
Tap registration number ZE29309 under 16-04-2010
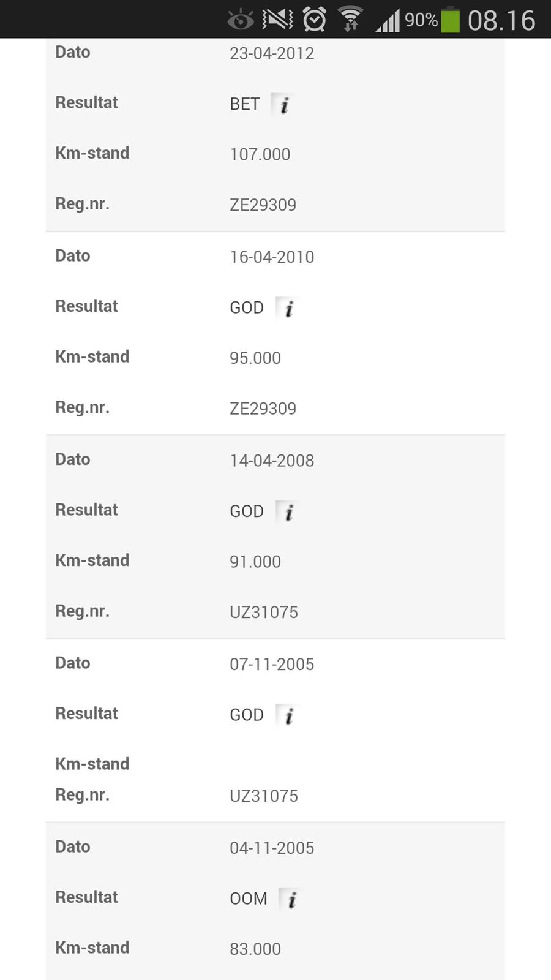pyautogui.click(x=263, y=409)
